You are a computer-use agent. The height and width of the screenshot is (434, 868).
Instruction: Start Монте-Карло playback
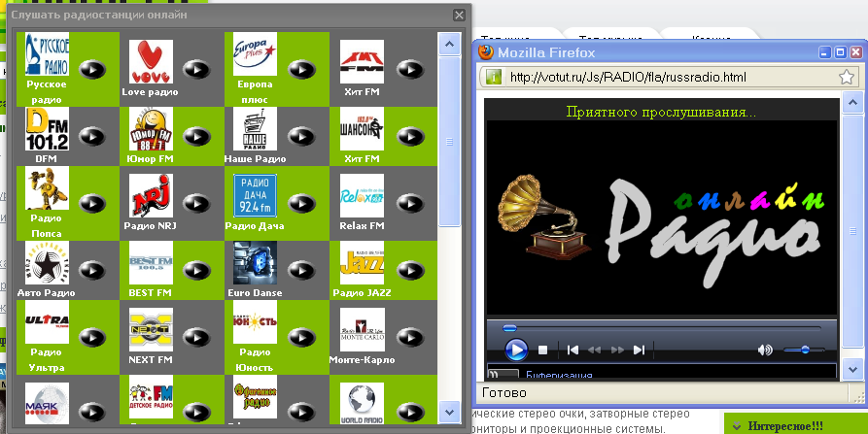410,337
